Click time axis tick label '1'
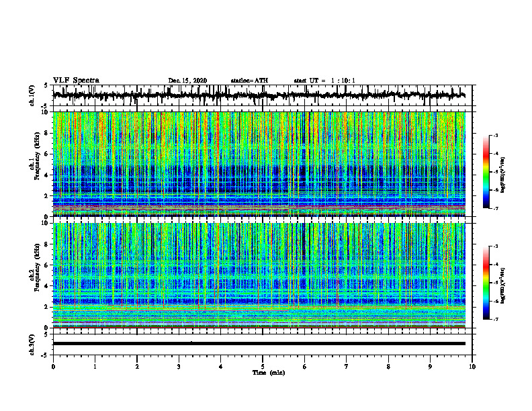532x411 pixels. (x=95, y=367)
